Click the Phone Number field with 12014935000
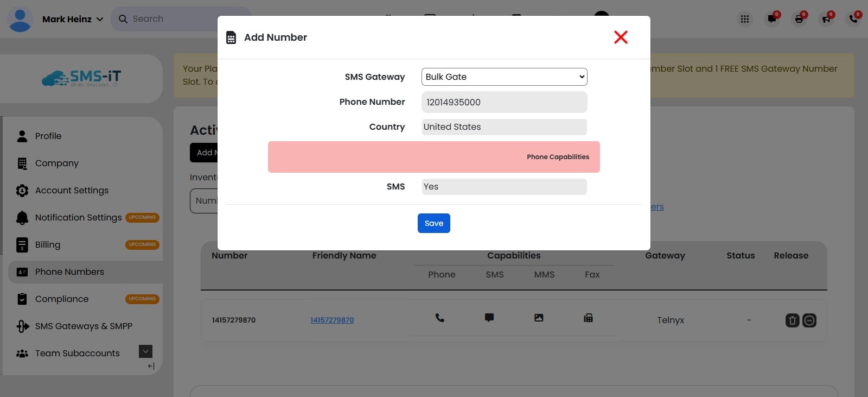868x397 pixels. pos(504,102)
